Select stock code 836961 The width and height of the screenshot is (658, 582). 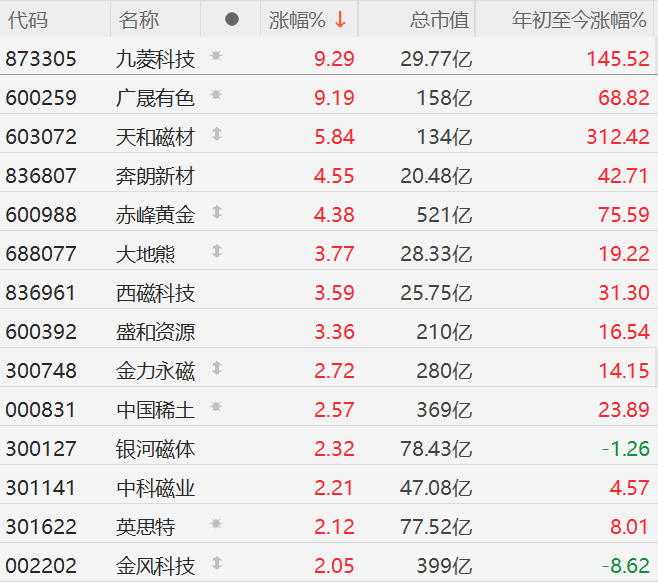(x=41, y=293)
